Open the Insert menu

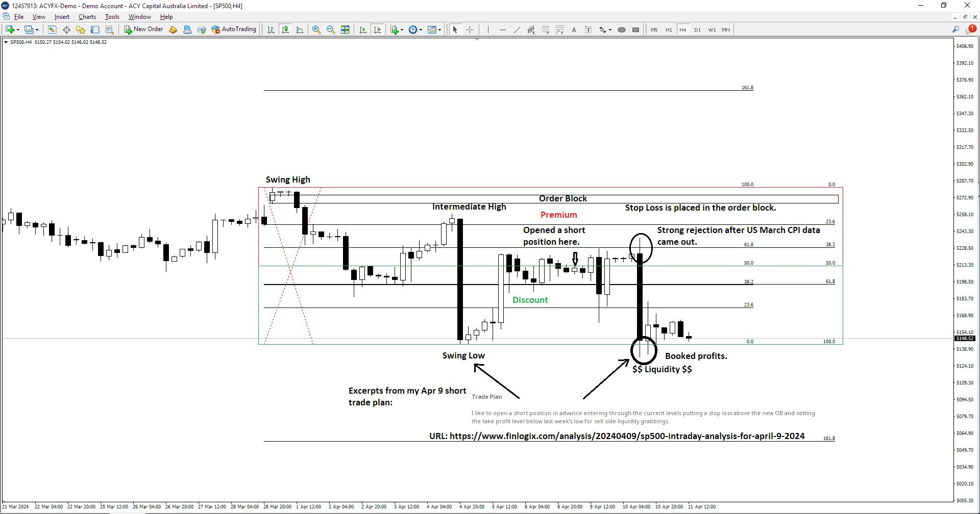pyautogui.click(x=62, y=17)
